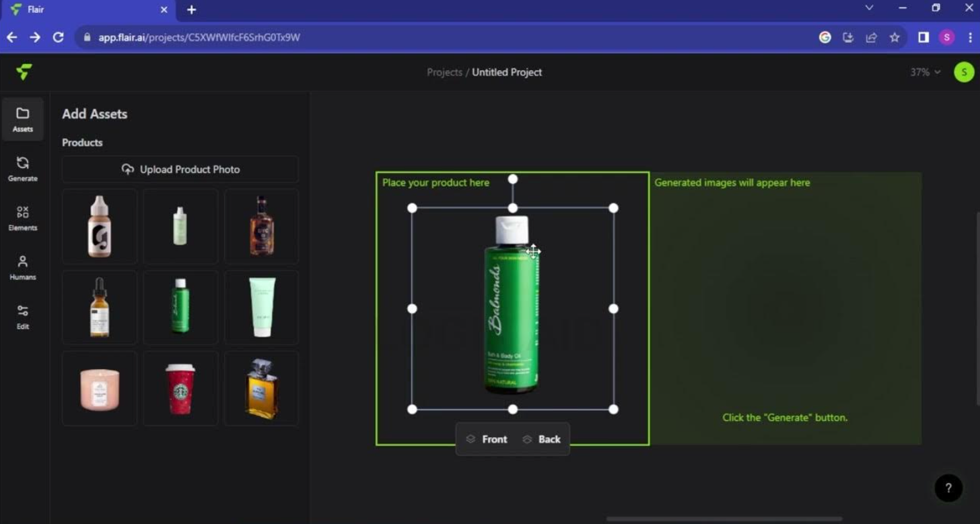Click the Google Translate icon in the address bar
Viewport: 980px width, 524px height.
click(825, 38)
